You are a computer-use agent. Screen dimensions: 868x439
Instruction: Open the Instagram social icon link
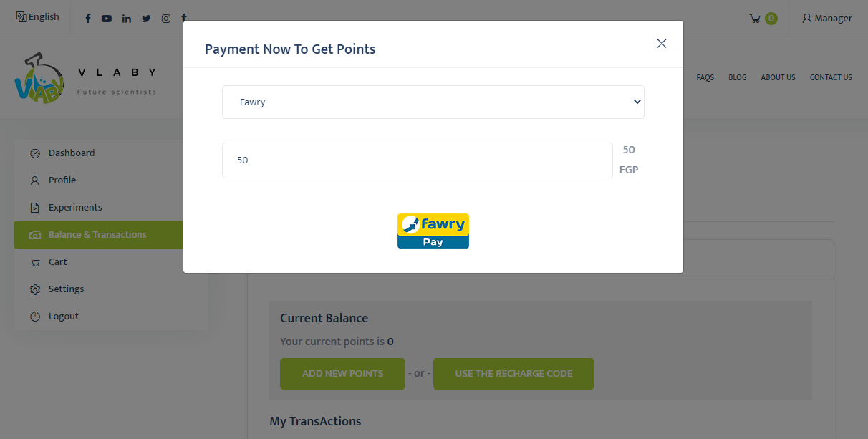point(165,19)
